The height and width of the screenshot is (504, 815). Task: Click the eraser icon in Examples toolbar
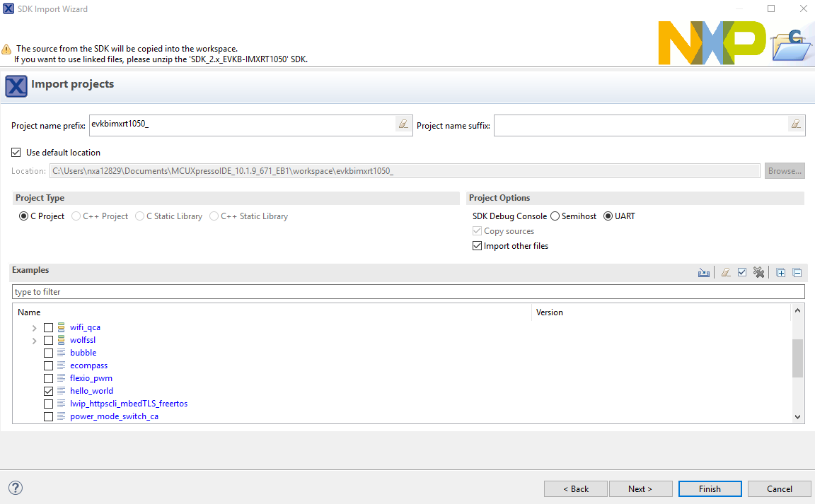[726, 273]
